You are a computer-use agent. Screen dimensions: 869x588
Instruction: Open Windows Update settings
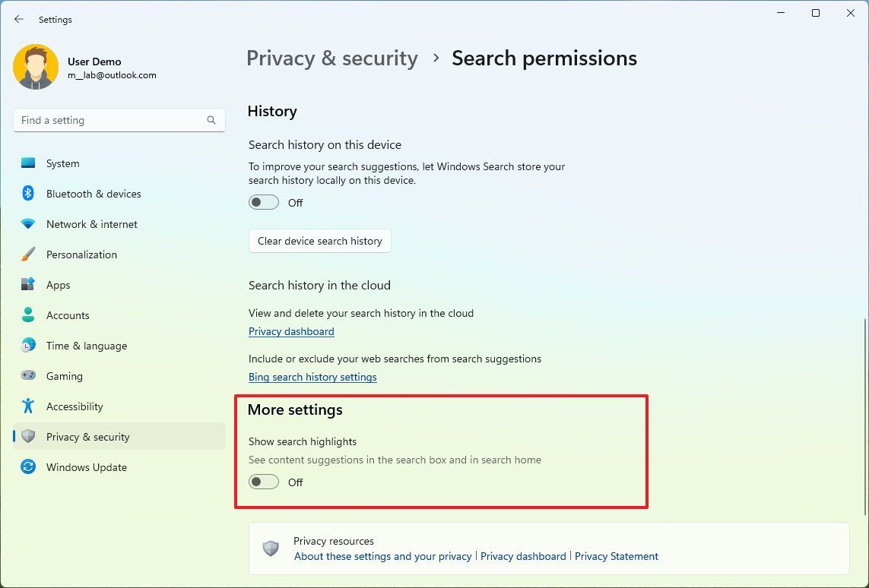(86, 467)
